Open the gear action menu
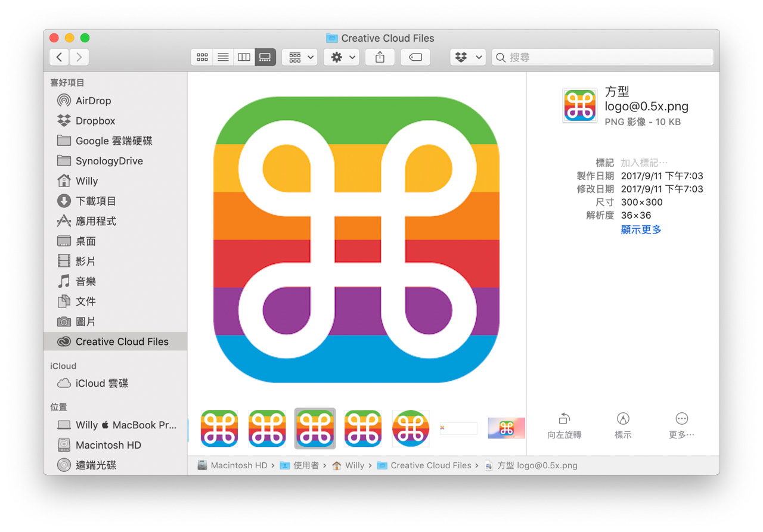Image resolution: width=763 pixels, height=532 pixels. pyautogui.click(x=342, y=57)
